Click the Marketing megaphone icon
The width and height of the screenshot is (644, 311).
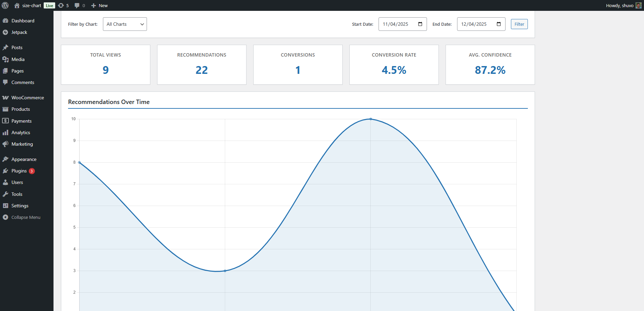(x=5, y=144)
